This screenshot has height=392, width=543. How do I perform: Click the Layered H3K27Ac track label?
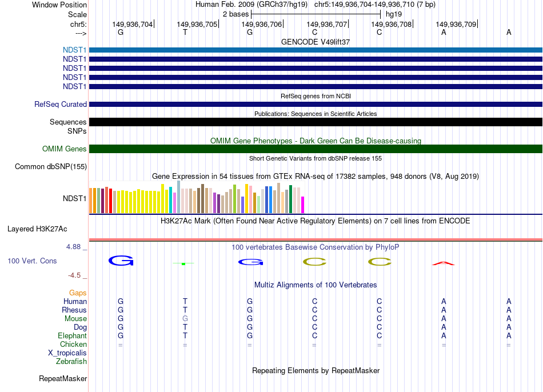[x=37, y=229]
